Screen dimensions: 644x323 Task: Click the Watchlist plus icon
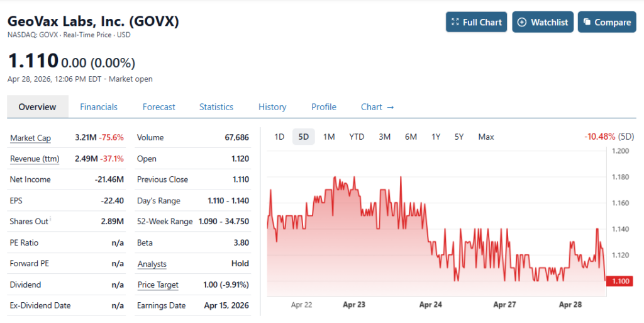(x=521, y=22)
